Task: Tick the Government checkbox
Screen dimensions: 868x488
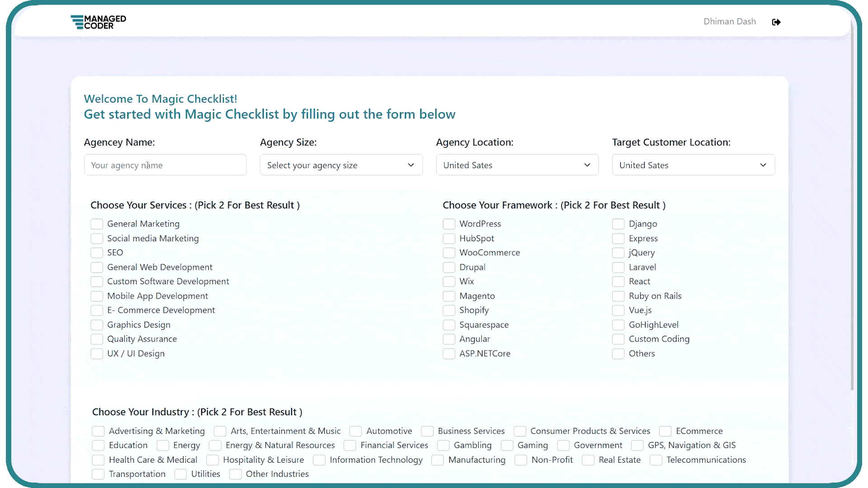Action: [563, 446]
